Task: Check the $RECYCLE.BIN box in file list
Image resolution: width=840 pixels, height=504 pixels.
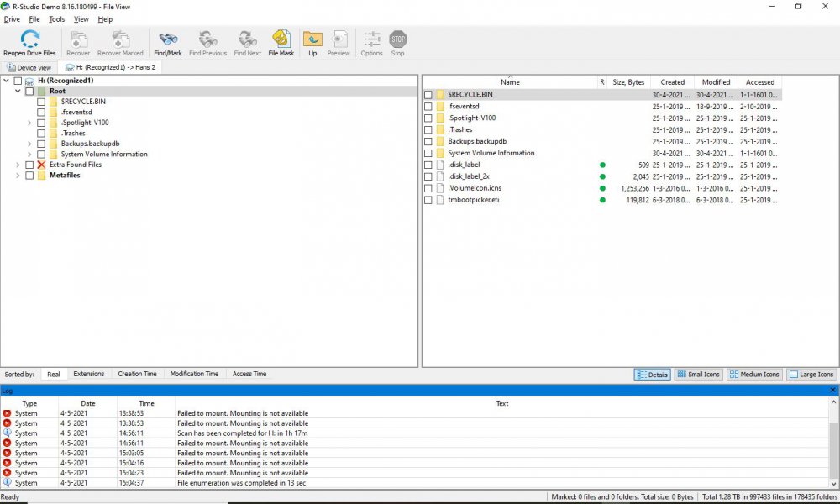Action: tap(428, 95)
